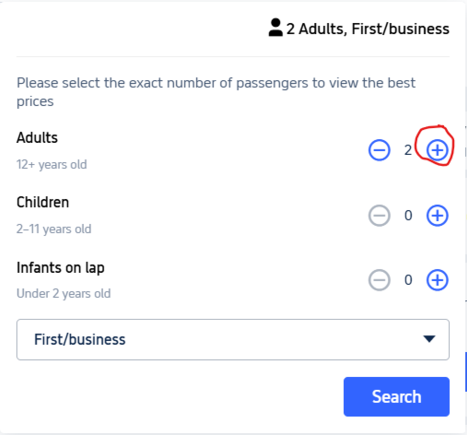Add one child passenger with plus icon
This screenshot has height=435, width=467.
click(x=437, y=215)
